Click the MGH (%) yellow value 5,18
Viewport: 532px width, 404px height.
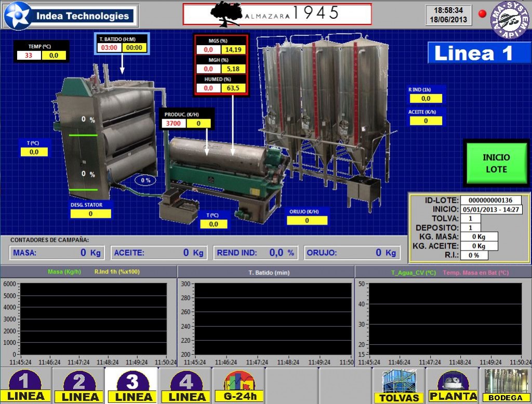pos(233,69)
